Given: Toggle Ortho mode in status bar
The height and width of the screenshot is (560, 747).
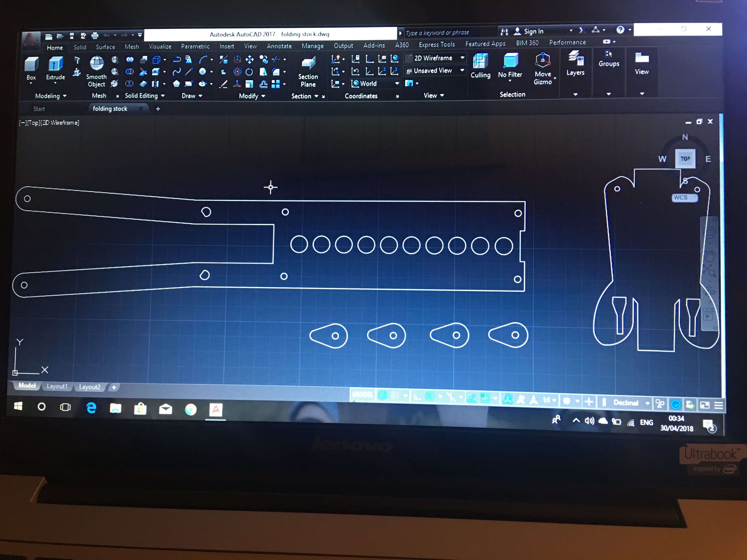Looking at the screenshot, I should point(417,396).
